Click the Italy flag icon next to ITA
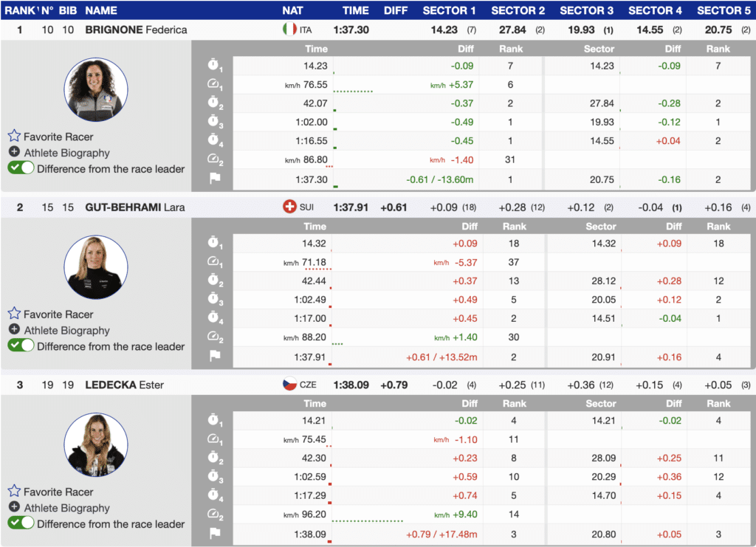 289,30
